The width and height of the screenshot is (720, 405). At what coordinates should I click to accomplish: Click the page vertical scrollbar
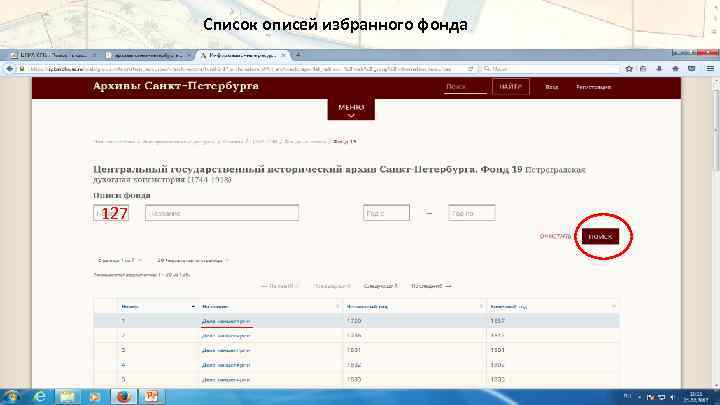(x=716, y=232)
